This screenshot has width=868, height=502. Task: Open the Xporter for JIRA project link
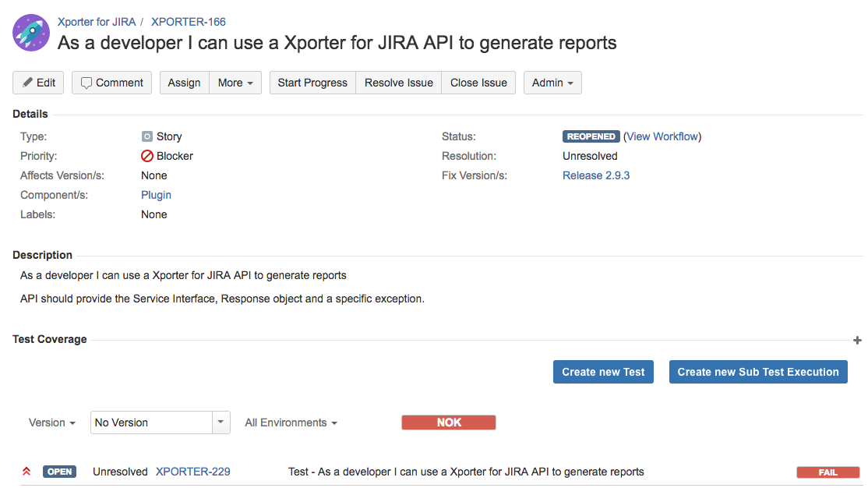(97, 22)
